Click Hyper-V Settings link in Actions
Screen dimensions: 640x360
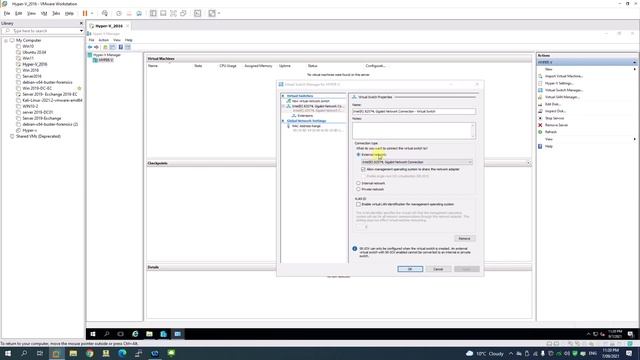559,83
